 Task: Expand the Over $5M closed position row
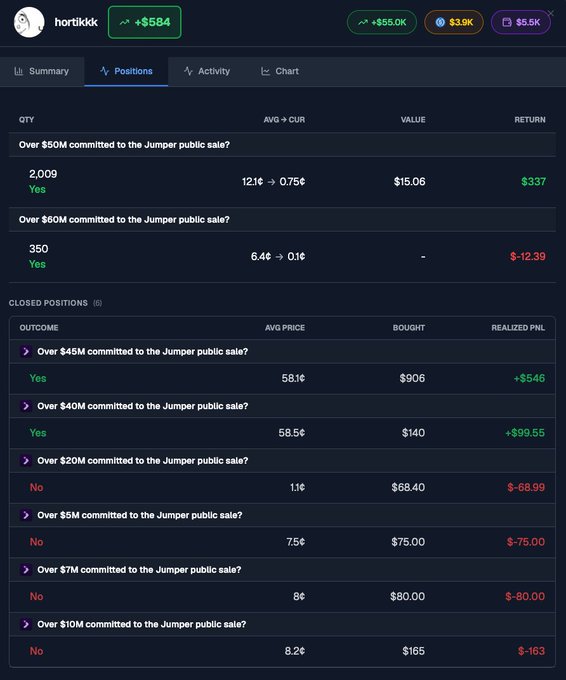(26, 515)
